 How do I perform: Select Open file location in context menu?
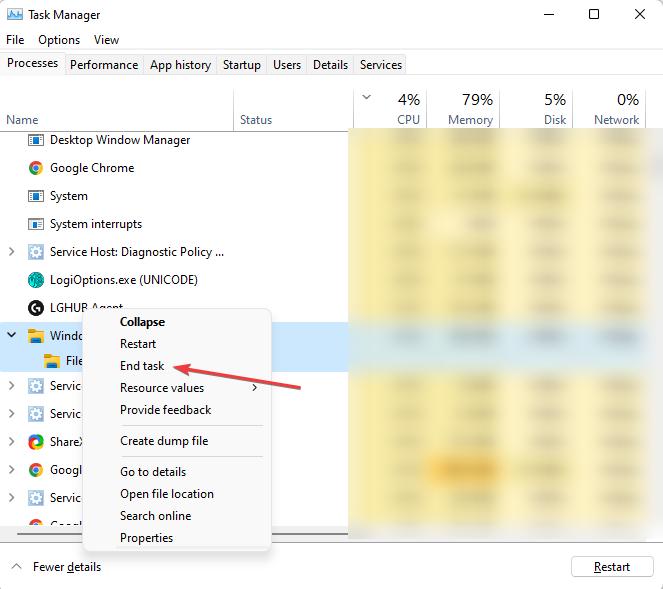tap(167, 494)
